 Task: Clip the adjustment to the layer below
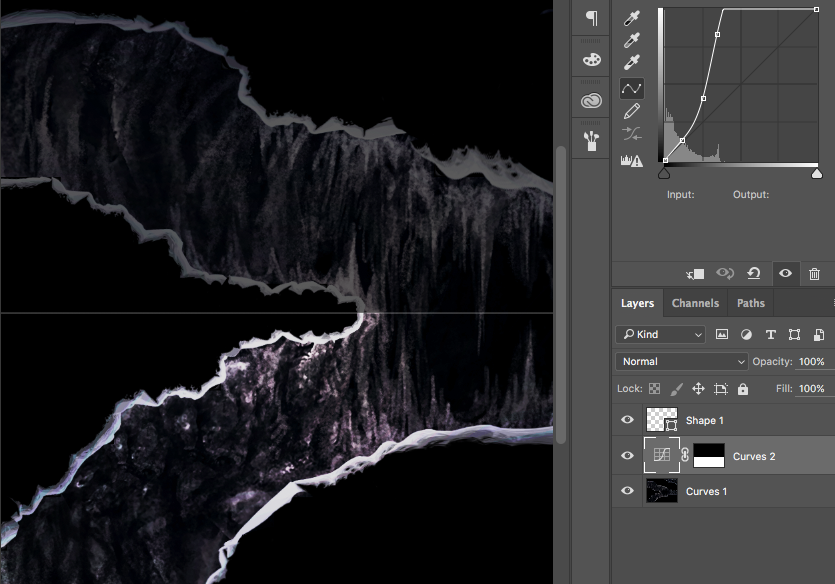click(696, 273)
